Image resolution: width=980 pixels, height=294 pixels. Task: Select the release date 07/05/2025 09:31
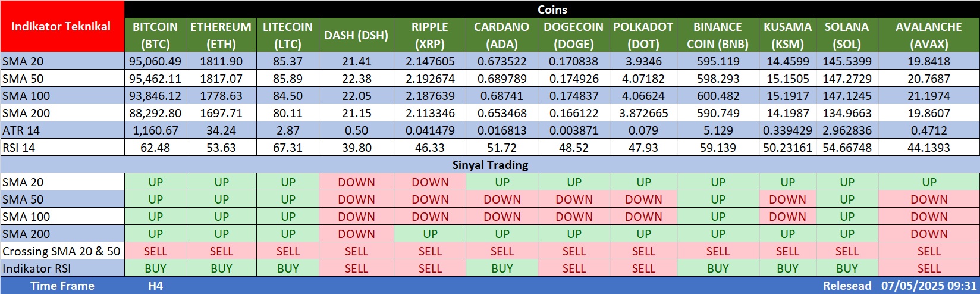pyautogui.click(x=929, y=286)
